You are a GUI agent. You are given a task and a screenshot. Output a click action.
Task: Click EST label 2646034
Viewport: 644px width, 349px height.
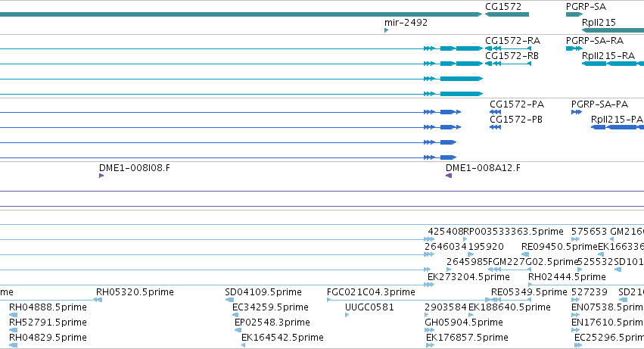(x=446, y=247)
